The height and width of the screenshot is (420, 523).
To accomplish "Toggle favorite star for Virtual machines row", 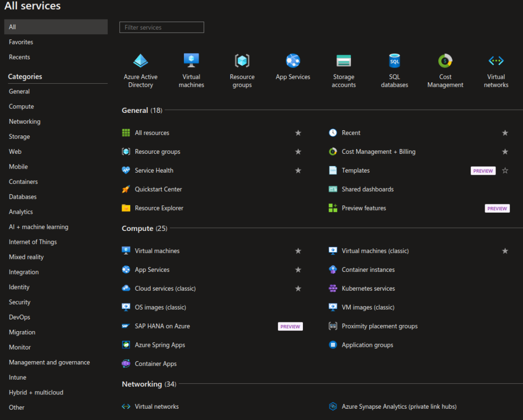I will click(x=298, y=251).
